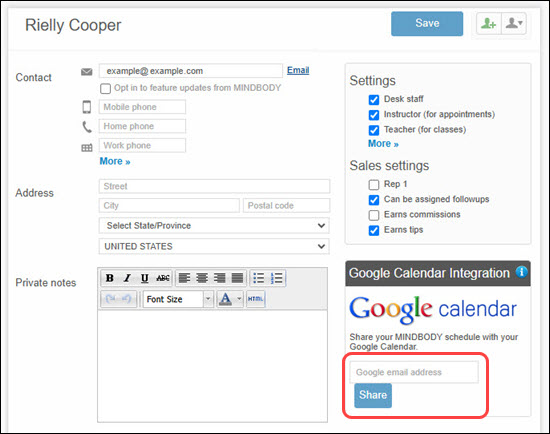Click the home phone handset icon
The width and height of the screenshot is (550, 434).
87,127
